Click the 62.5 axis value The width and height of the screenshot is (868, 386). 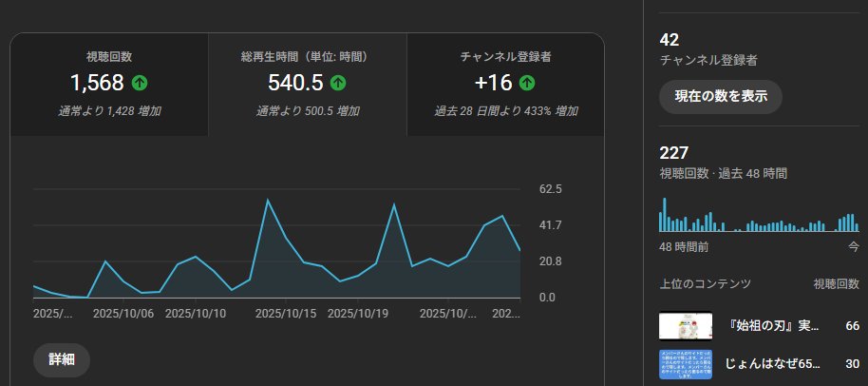coord(551,189)
